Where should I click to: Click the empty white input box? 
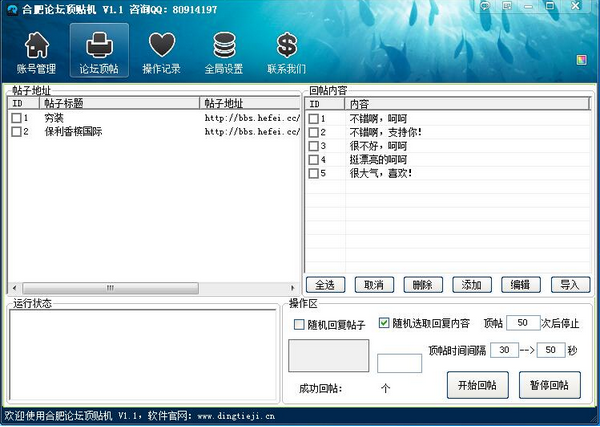pyautogui.click(x=399, y=363)
